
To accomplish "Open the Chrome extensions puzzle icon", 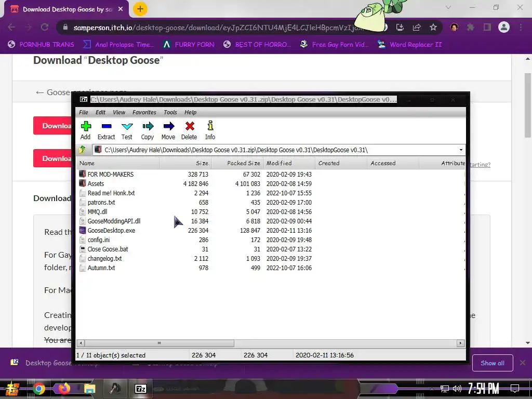I will pyautogui.click(x=470, y=27).
